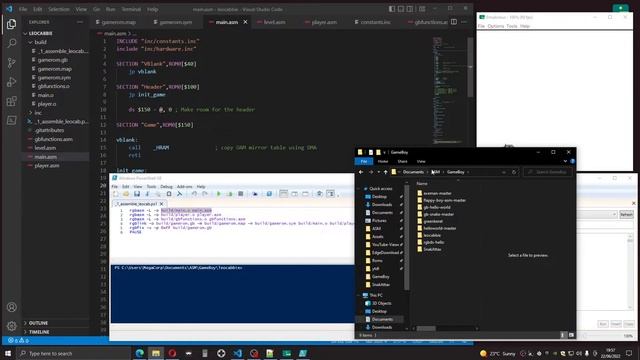Click the Search GameBoy box

(x=548, y=172)
